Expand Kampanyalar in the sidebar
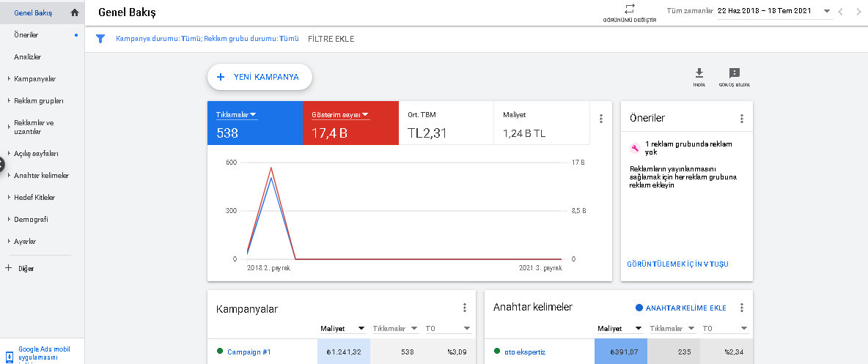868x364 pixels. click(x=9, y=79)
